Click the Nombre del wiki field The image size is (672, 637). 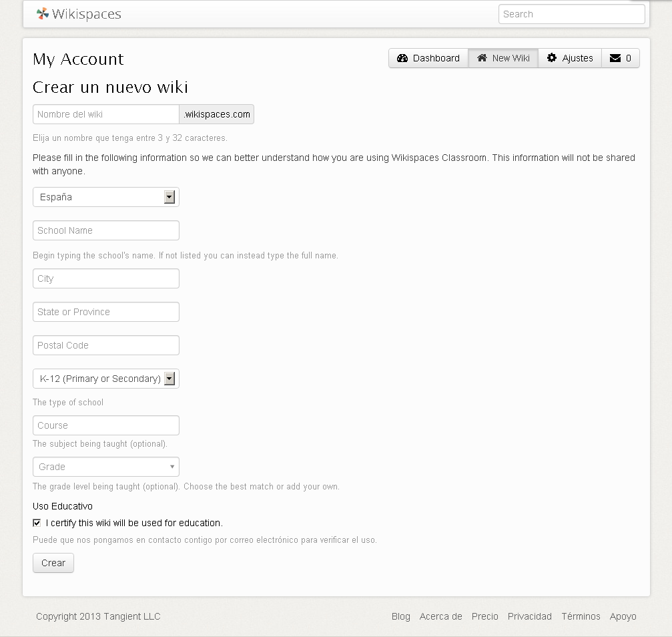(106, 114)
